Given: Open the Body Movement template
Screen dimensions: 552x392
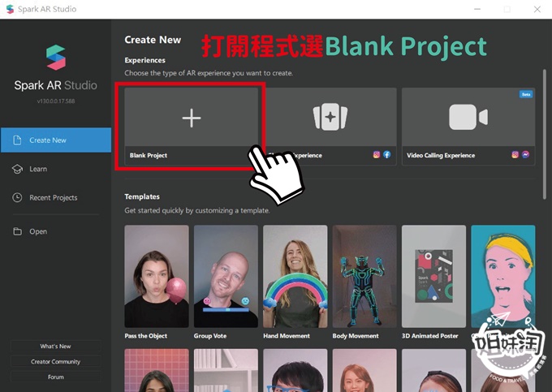Looking at the screenshot, I should (x=364, y=277).
